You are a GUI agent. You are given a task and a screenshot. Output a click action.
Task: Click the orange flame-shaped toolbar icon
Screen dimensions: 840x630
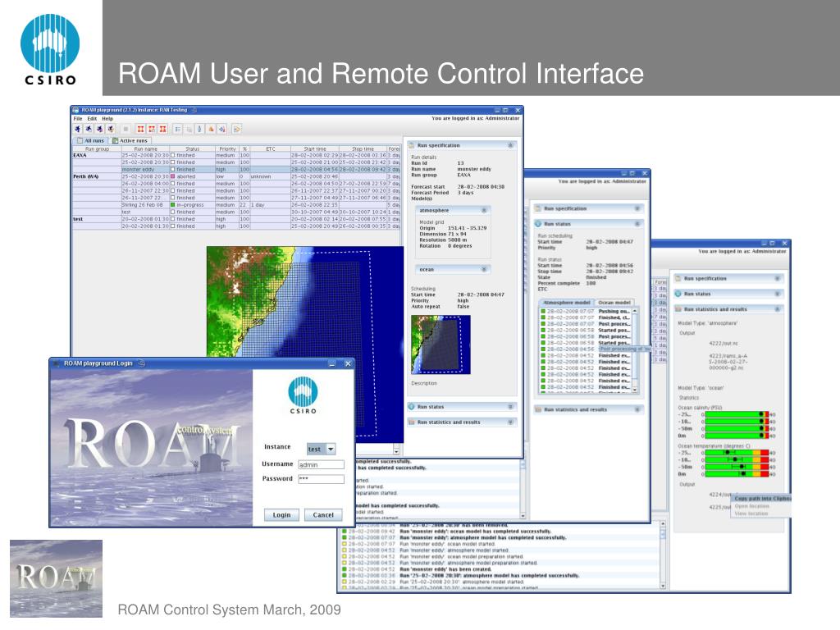point(211,129)
